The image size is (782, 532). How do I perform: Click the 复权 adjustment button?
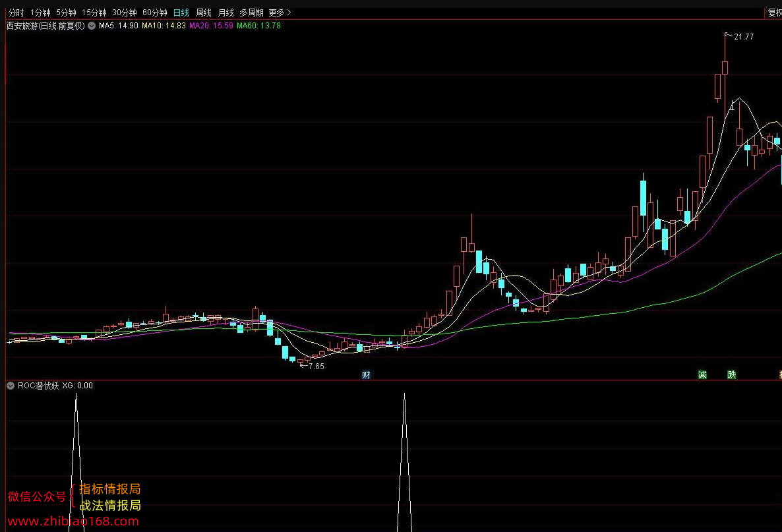(775, 13)
